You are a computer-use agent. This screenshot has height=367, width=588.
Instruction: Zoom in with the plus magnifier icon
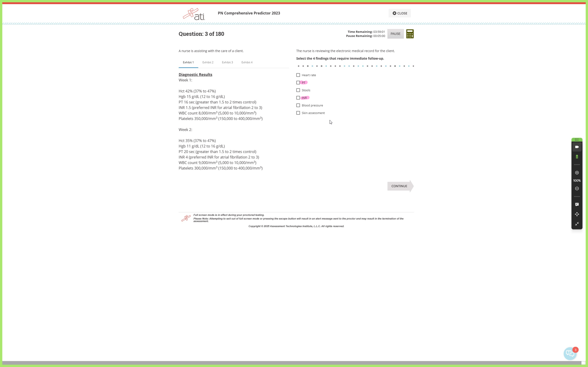click(577, 173)
